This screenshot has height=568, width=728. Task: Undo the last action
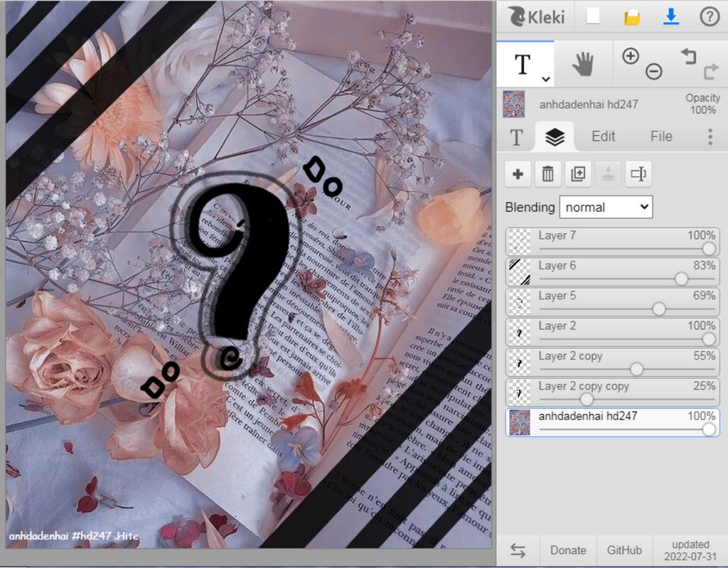coord(688,56)
